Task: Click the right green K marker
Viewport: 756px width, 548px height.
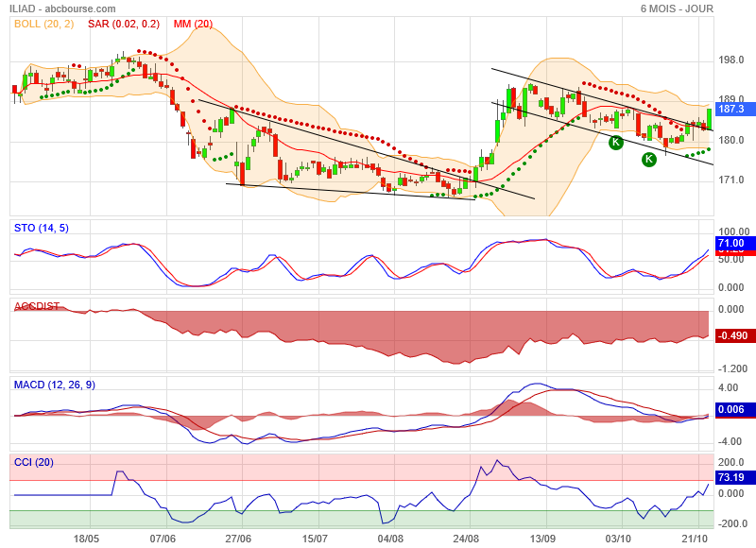Action: click(x=649, y=160)
